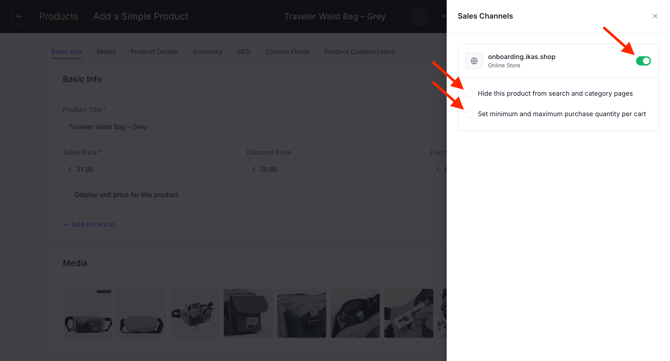Switch to the Media tab

point(106,52)
